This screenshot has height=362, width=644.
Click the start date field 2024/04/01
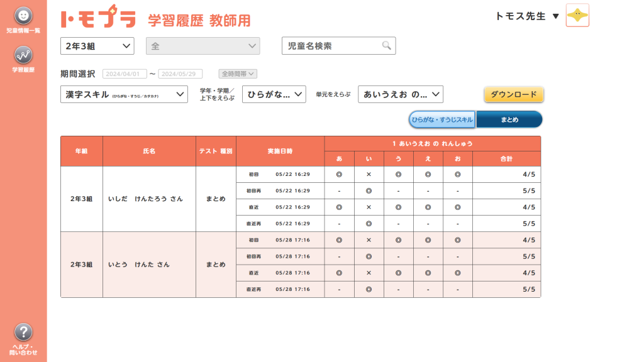pos(125,74)
